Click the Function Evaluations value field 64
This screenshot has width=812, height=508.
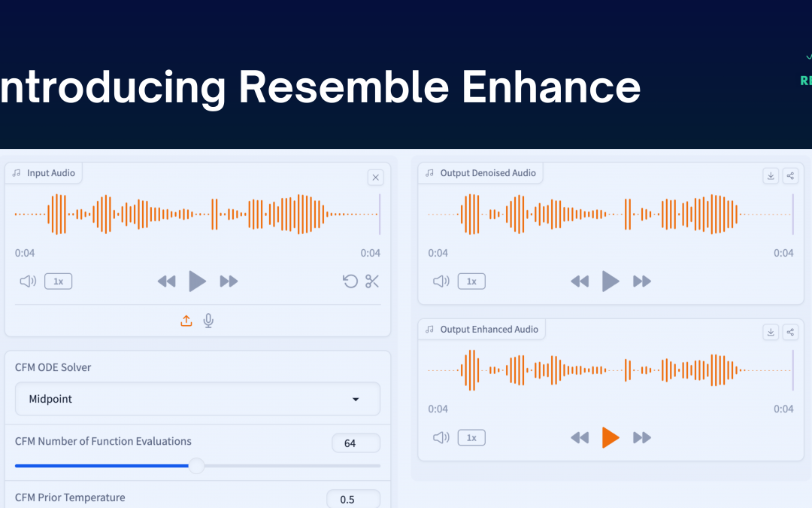pos(356,443)
